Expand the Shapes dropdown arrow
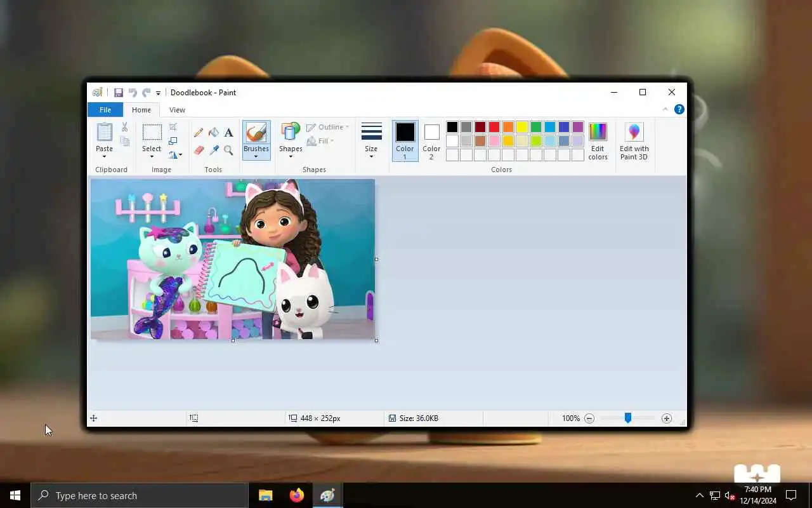This screenshot has height=508, width=812. 291,157
